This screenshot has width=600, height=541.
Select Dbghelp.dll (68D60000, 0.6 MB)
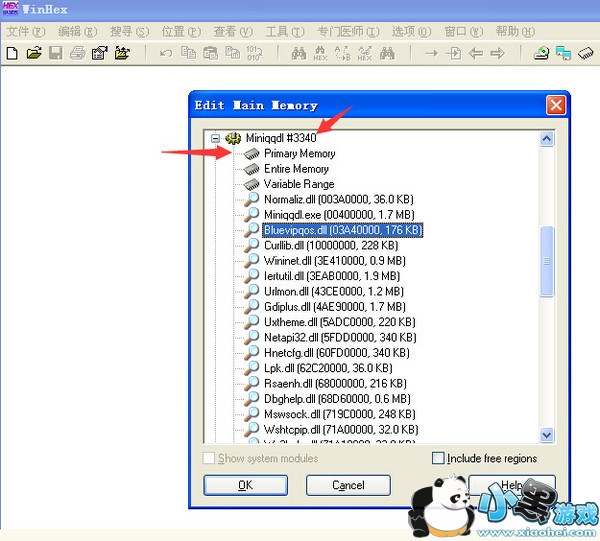click(337, 398)
